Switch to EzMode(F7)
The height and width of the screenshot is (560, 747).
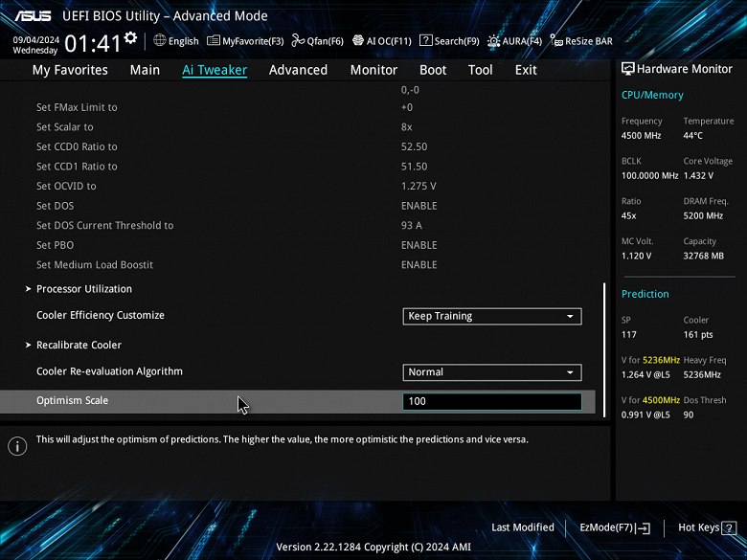(x=615, y=527)
